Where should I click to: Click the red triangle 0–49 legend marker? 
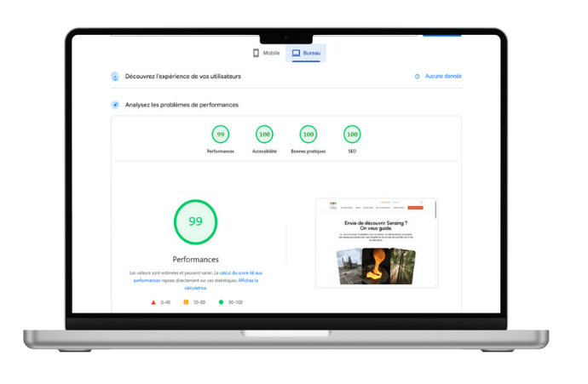(x=153, y=302)
